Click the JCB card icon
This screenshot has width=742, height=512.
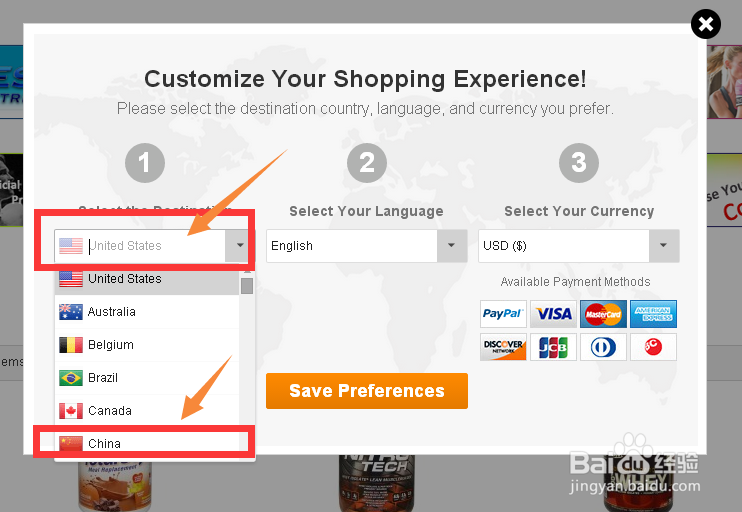pos(553,347)
